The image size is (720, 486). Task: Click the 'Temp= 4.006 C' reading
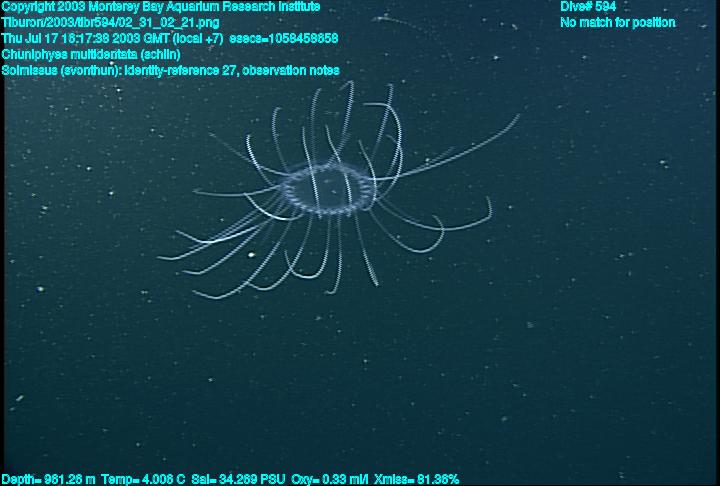(x=143, y=480)
